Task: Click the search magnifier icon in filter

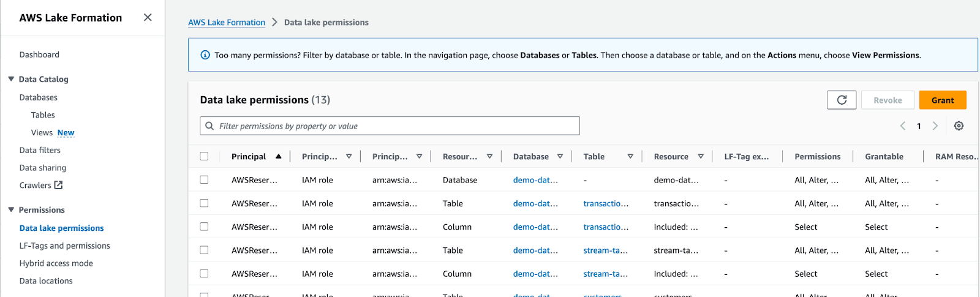Action: pos(209,126)
